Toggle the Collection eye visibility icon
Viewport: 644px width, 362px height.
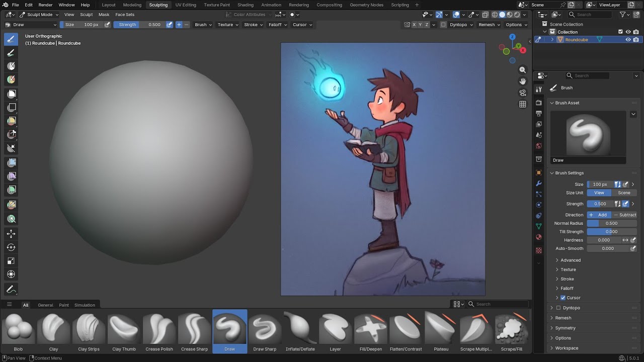click(x=628, y=32)
